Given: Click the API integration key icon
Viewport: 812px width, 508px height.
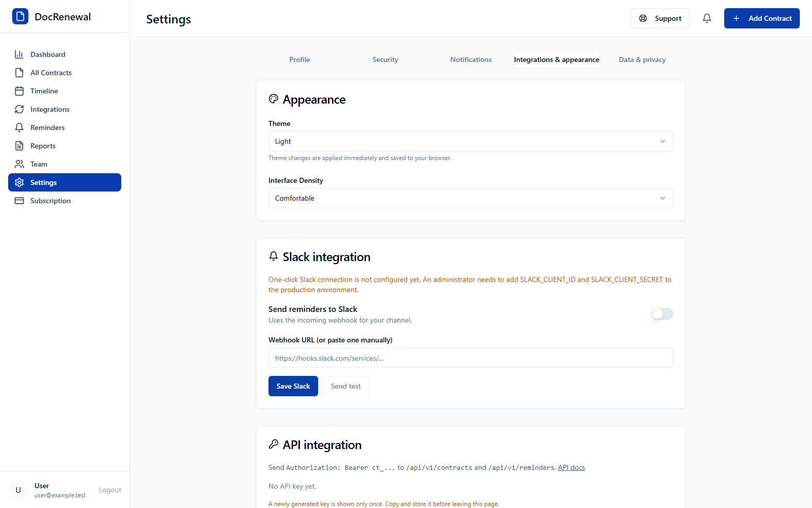Looking at the screenshot, I should (x=274, y=444).
